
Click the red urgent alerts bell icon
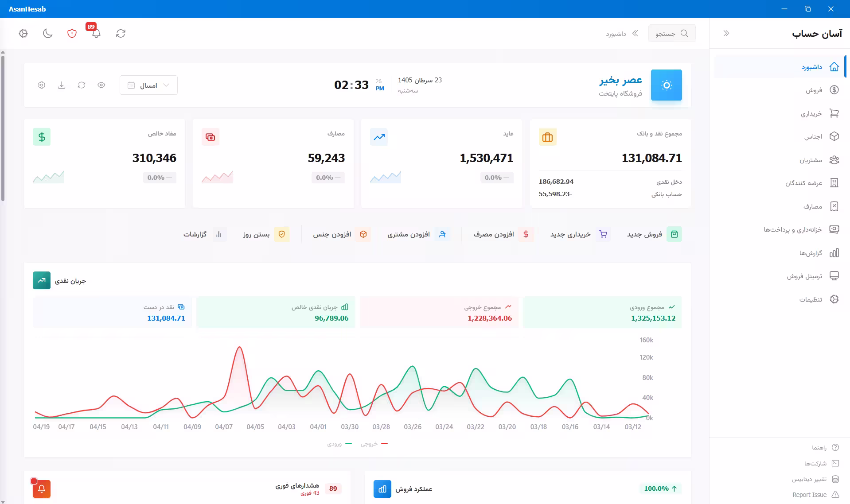42,488
